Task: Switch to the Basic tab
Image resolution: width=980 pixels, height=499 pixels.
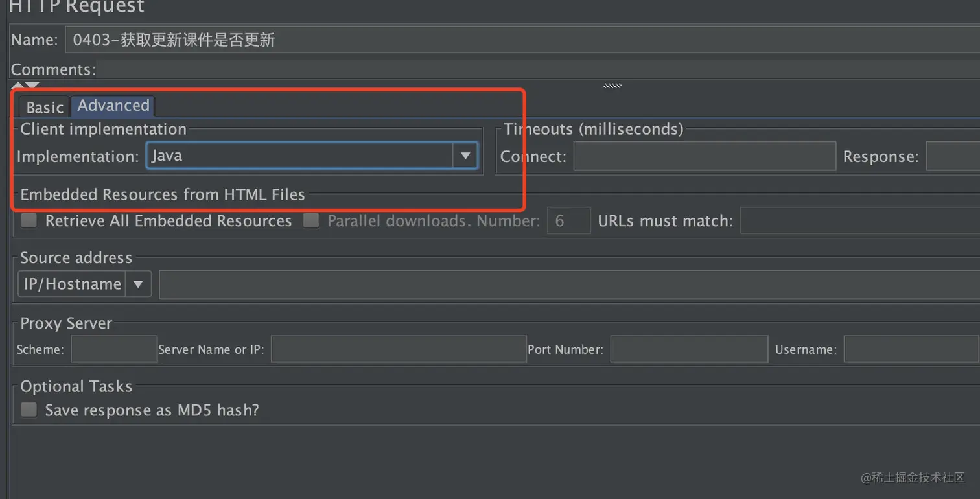Action: click(45, 107)
